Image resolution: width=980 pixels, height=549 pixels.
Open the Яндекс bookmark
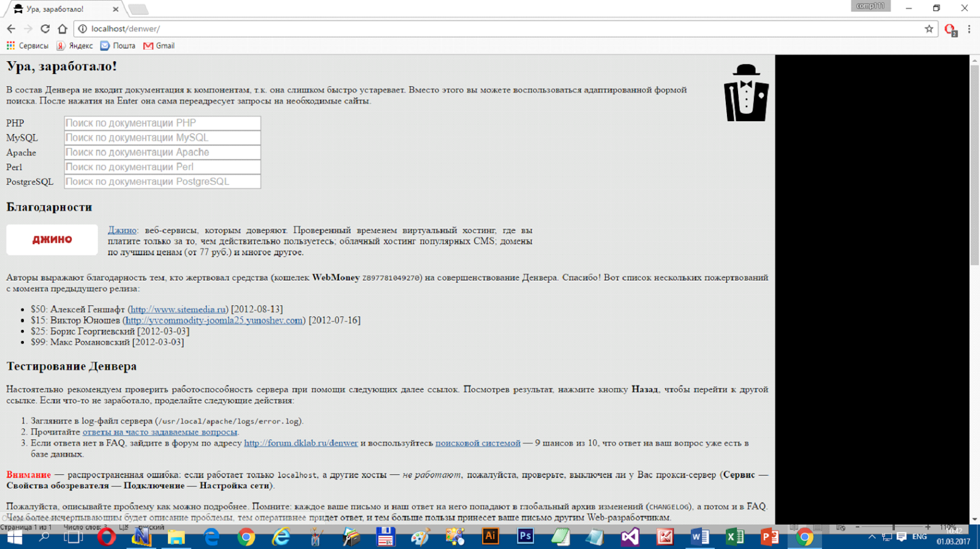75,46
